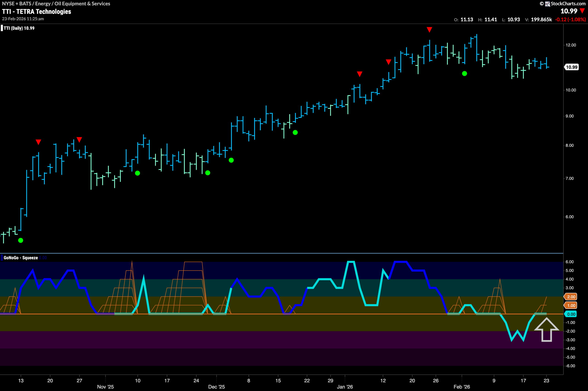Click the Jan '26 month label
Screen dimensions: 588x391
[x=345, y=387]
